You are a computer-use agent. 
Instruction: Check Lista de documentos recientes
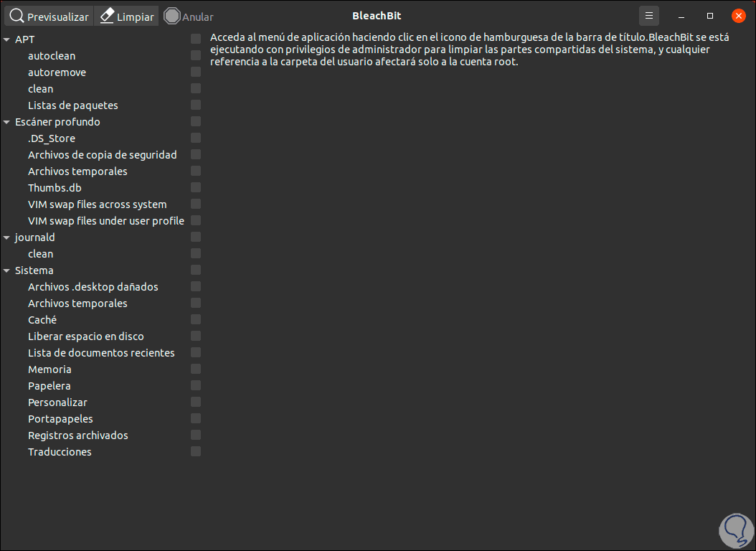[x=196, y=352]
